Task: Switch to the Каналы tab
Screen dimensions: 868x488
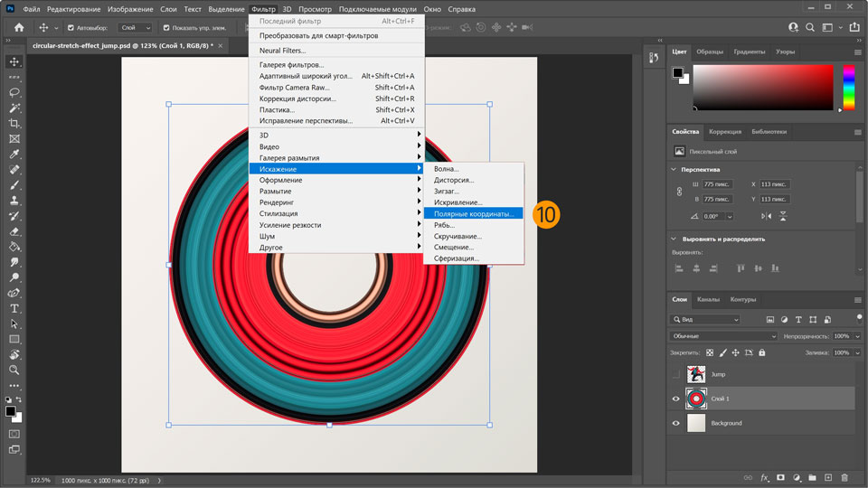Action: [708, 299]
